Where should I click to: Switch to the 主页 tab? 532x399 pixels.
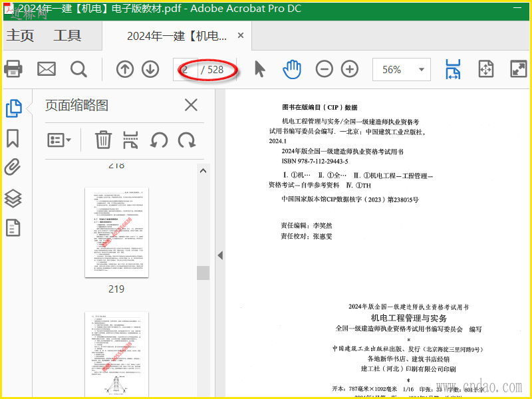coord(20,35)
